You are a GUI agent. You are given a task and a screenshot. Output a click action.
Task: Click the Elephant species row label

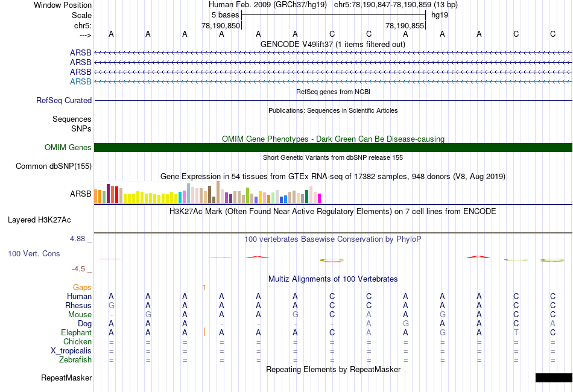pyautogui.click(x=77, y=333)
